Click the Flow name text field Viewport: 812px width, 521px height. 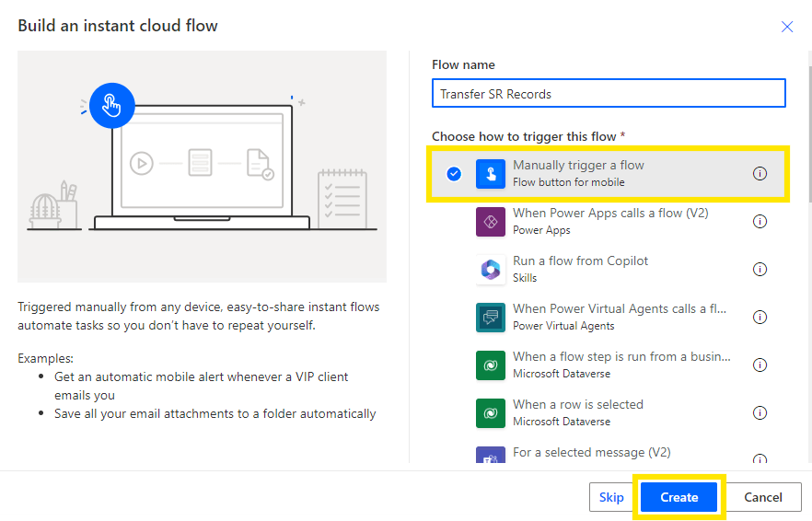coord(609,94)
